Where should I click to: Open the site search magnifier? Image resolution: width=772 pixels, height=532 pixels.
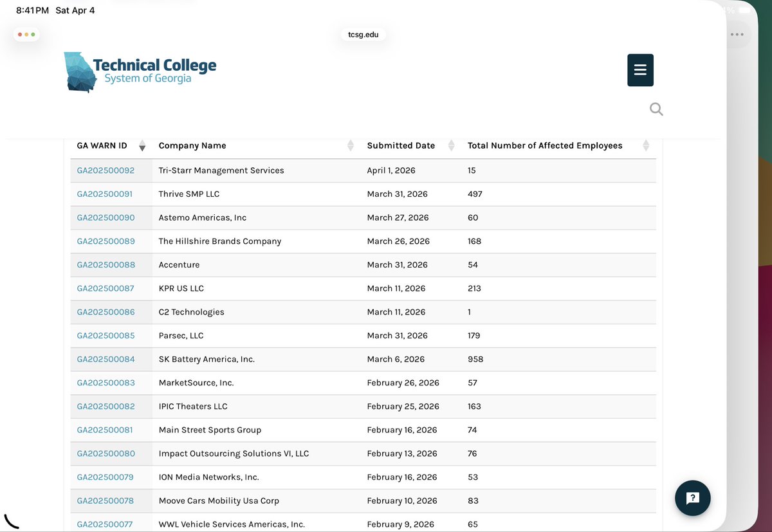656,109
